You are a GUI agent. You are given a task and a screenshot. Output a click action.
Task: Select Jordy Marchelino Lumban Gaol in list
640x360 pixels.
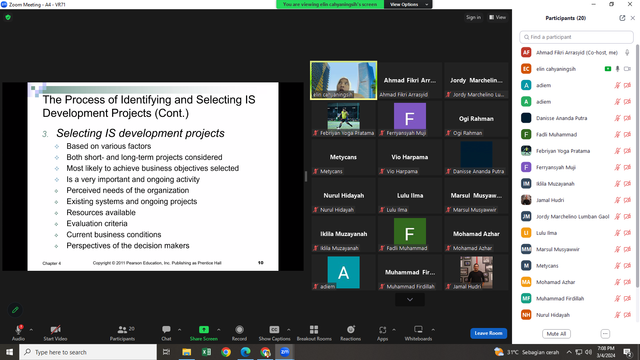pyautogui.click(x=576, y=216)
